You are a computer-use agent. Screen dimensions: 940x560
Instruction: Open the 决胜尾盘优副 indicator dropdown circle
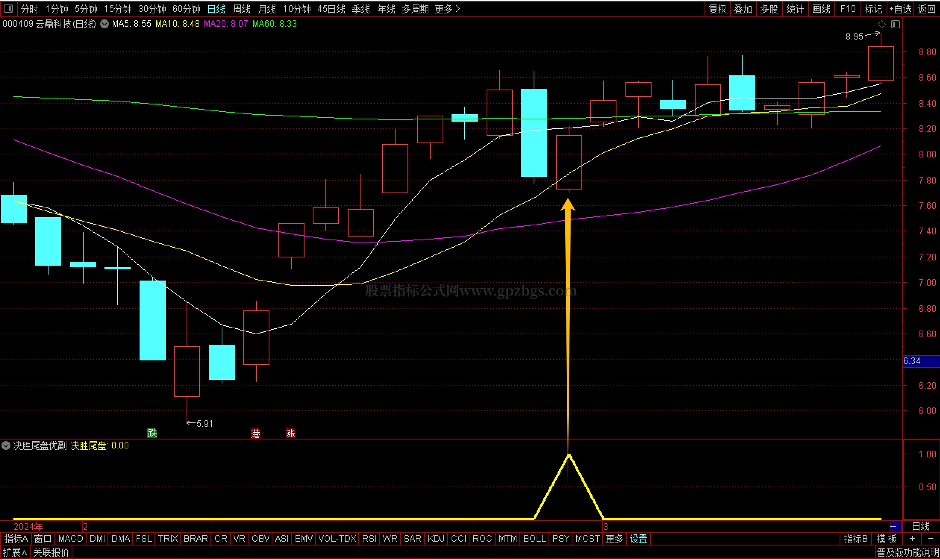pos(6,446)
